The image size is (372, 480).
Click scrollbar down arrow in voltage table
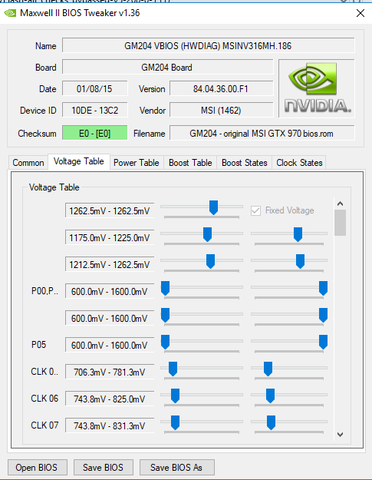click(340, 434)
